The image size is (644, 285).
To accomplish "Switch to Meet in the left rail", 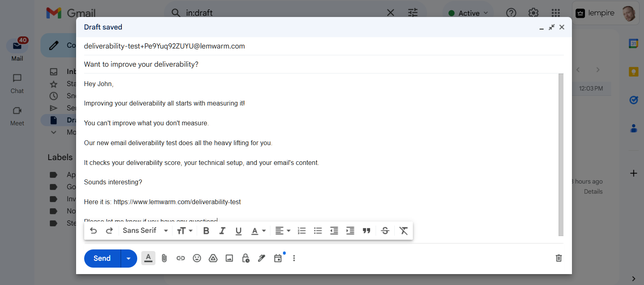I will click(17, 116).
